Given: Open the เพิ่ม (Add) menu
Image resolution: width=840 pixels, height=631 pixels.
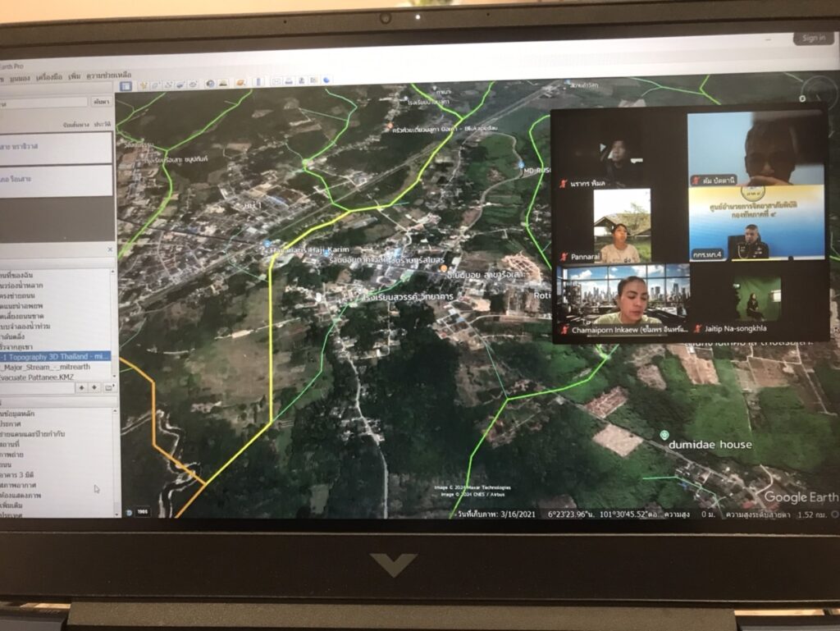Looking at the screenshot, I should (x=75, y=76).
